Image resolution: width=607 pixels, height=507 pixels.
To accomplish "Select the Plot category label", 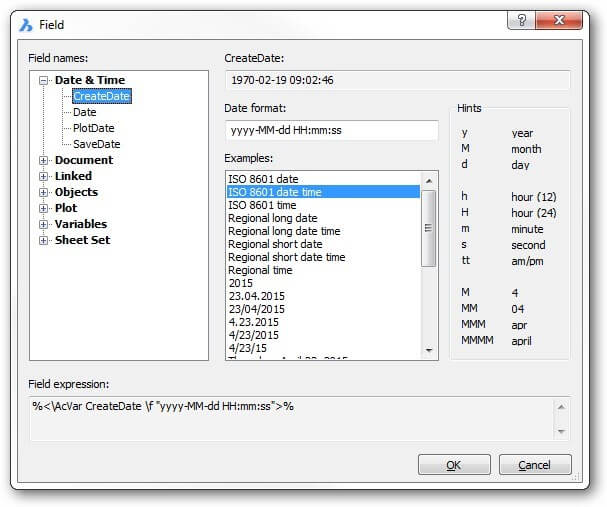I will click(x=66, y=208).
